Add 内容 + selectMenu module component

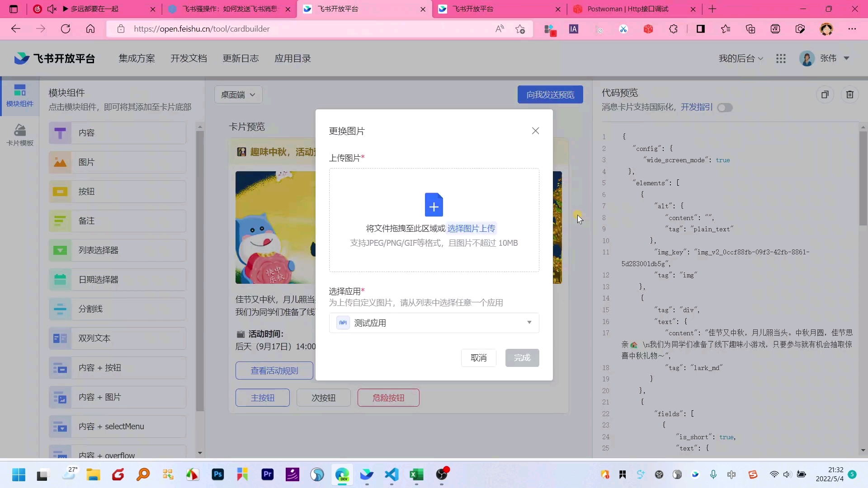click(x=118, y=427)
